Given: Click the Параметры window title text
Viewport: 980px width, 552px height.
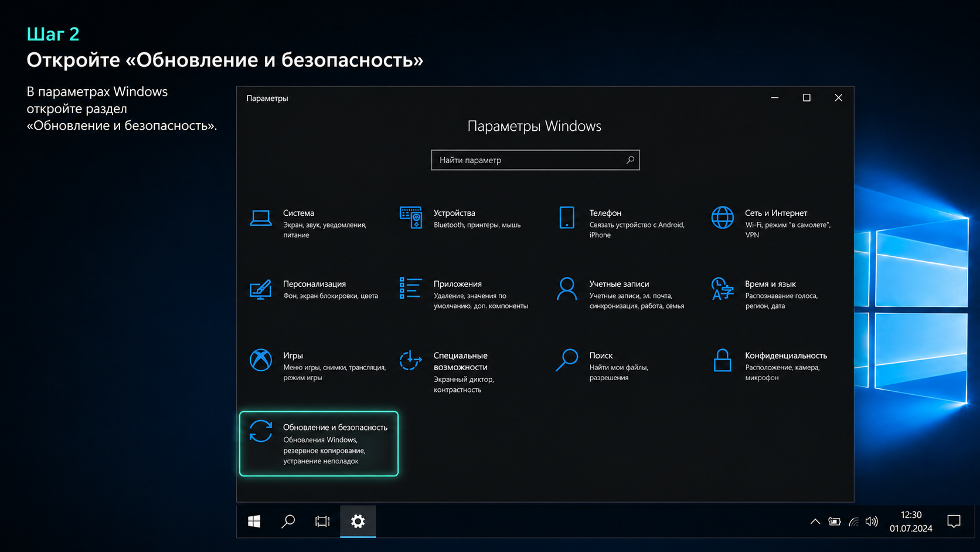Looking at the screenshot, I should pos(267,98).
